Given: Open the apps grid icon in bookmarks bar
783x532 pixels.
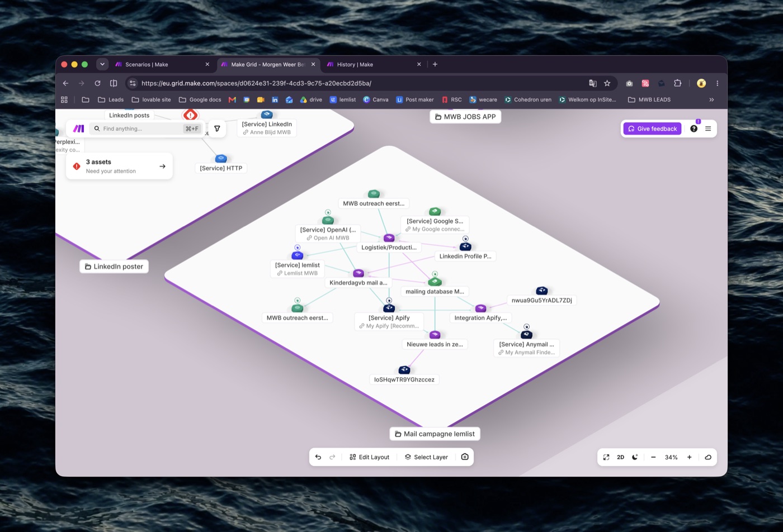Looking at the screenshot, I should click(x=64, y=99).
